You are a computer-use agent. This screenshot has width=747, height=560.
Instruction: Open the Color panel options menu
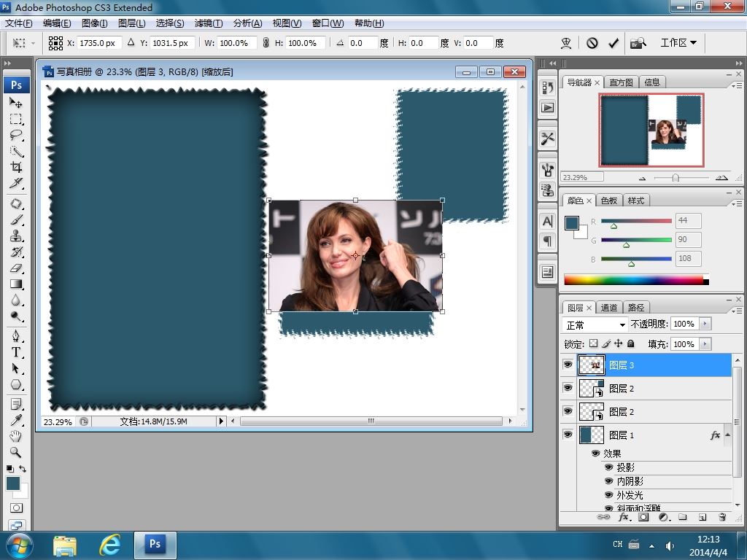tap(737, 203)
